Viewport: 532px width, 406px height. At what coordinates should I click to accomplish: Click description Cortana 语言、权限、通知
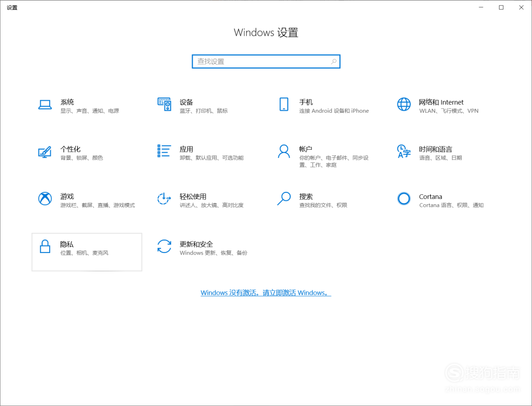tap(451, 205)
